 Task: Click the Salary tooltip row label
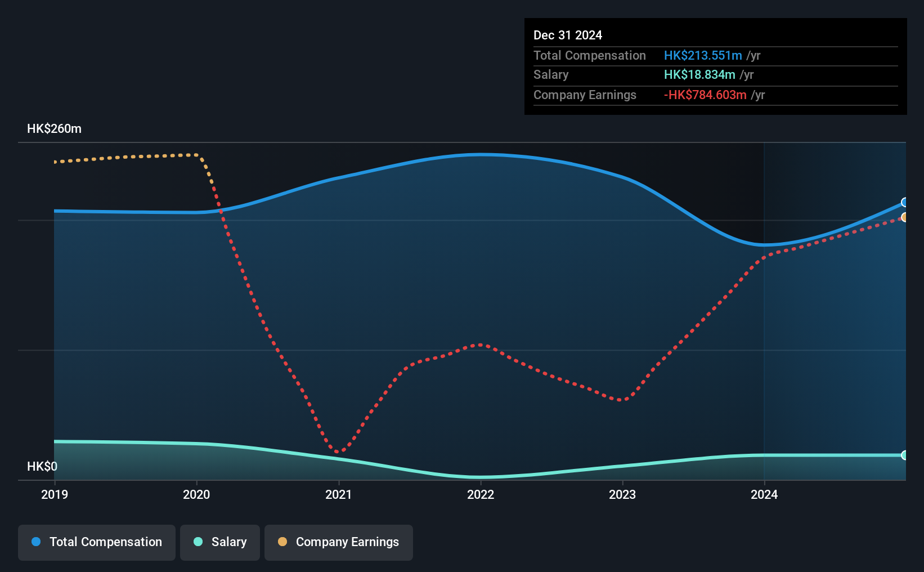[x=551, y=74]
